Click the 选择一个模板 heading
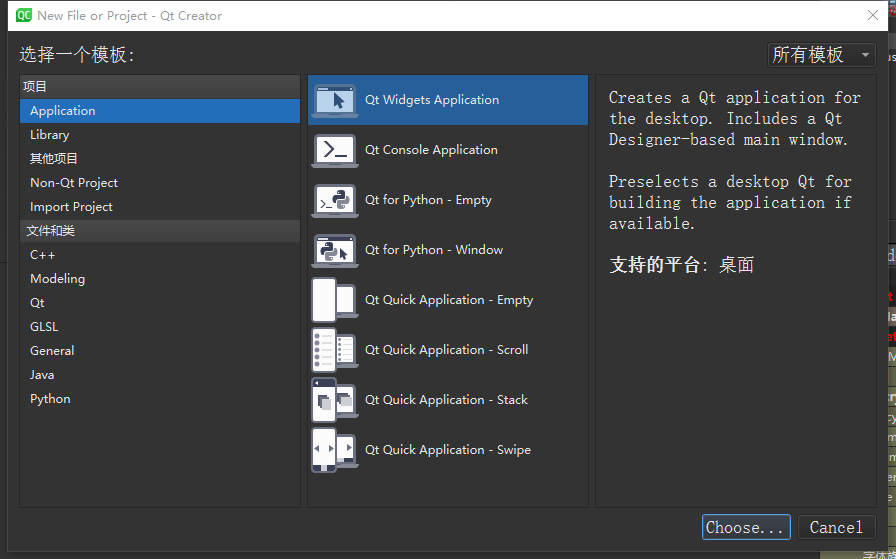This screenshot has height=559, width=896. 77,55
